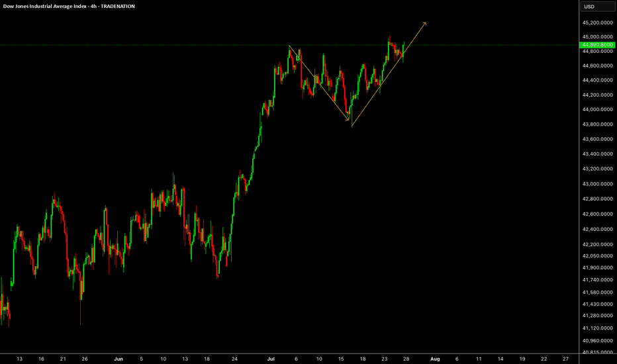617x364 pixels.
Task: Click the Jul month label on time axis
Action: [271, 359]
